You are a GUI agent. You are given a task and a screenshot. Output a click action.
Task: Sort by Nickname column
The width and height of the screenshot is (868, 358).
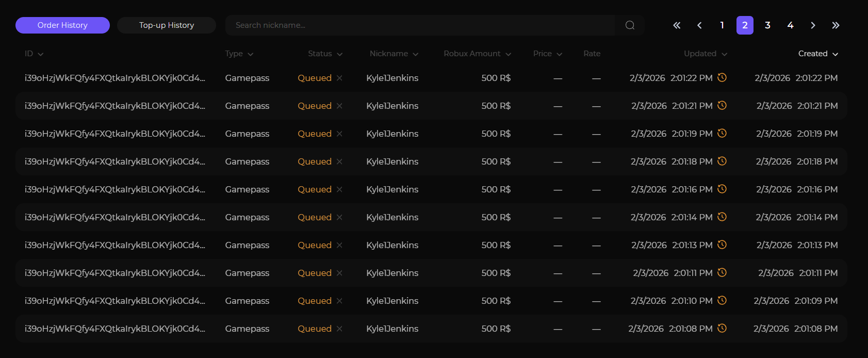[x=394, y=54]
